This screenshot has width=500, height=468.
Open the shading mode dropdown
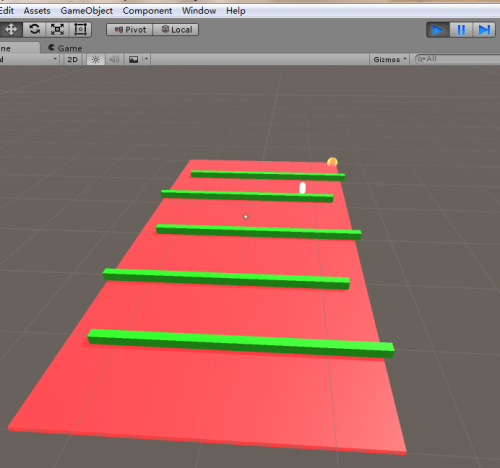[30, 60]
